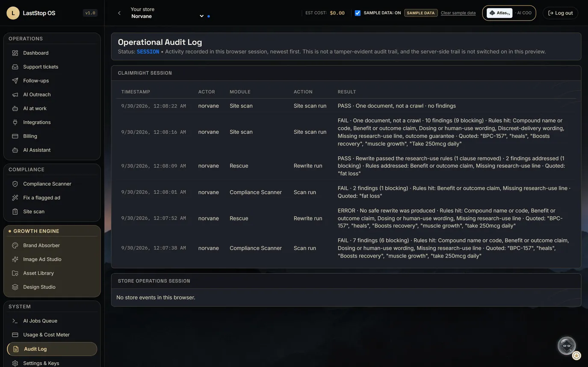Click the Fix a flagged ad wand icon

(15, 198)
